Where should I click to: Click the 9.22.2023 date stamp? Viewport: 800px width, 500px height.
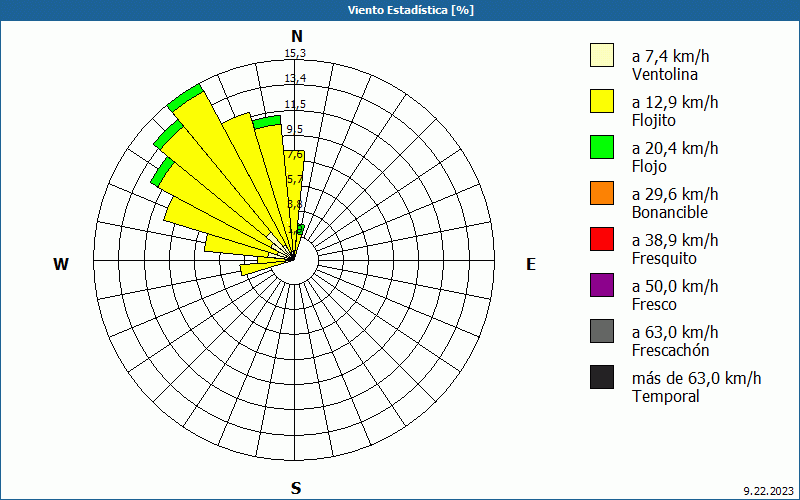point(768,491)
